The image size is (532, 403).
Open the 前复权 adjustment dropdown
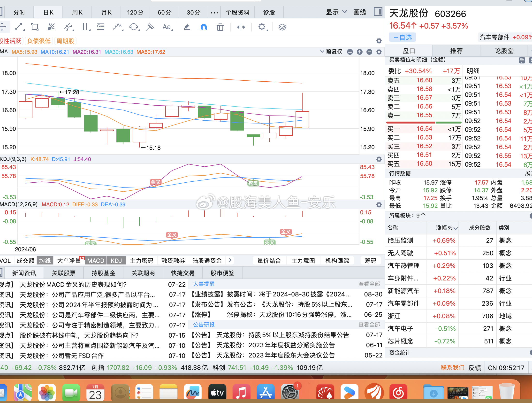(331, 51)
